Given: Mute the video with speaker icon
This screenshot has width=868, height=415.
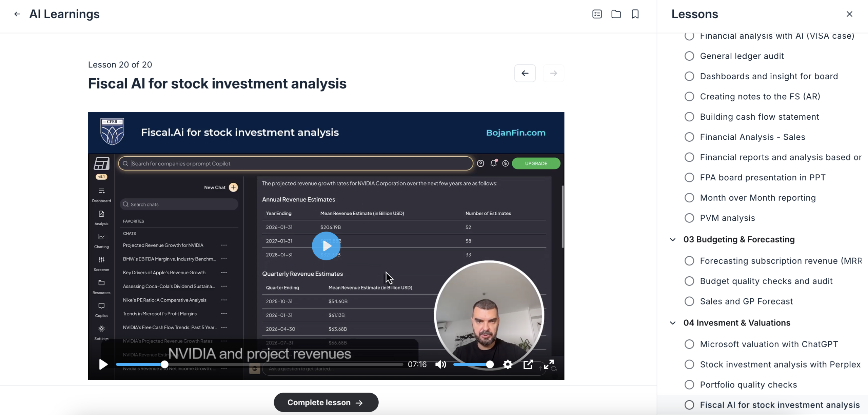Looking at the screenshot, I should pyautogui.click(x=440, y=364).
